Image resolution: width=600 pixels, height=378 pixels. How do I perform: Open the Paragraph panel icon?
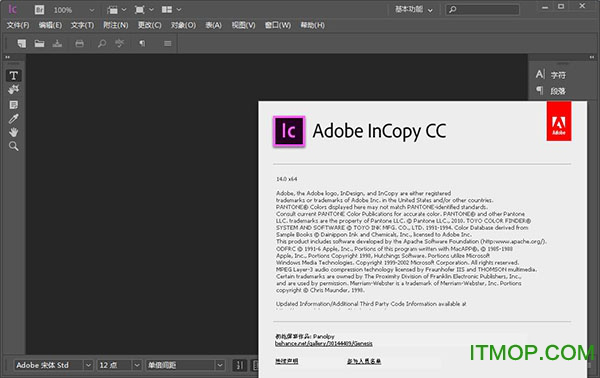[x=540, y=90]
